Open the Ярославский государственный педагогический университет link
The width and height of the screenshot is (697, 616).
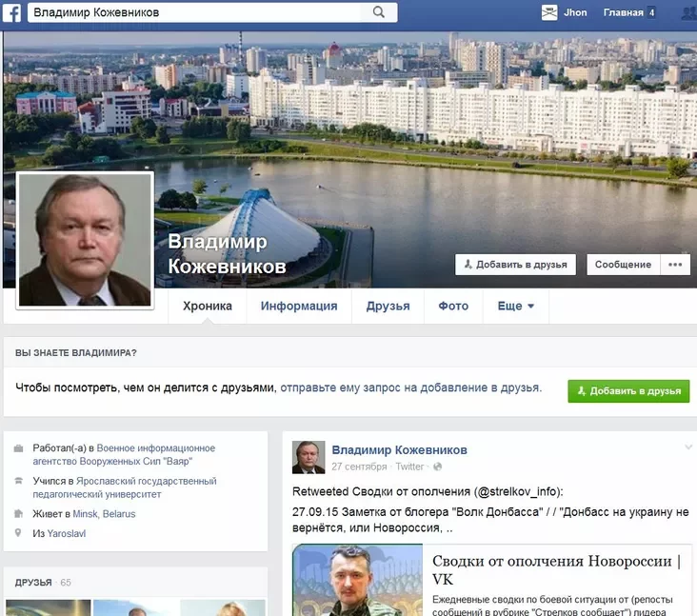(125, 487)
